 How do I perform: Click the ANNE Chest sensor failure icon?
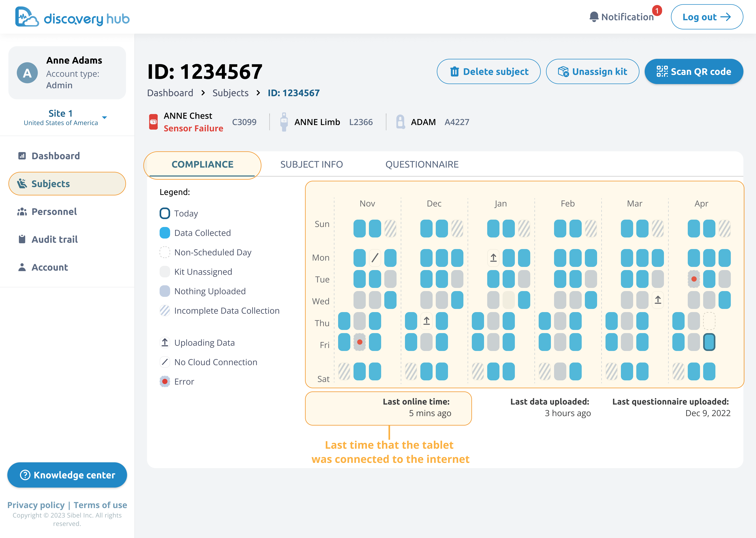tap(153, 122)
